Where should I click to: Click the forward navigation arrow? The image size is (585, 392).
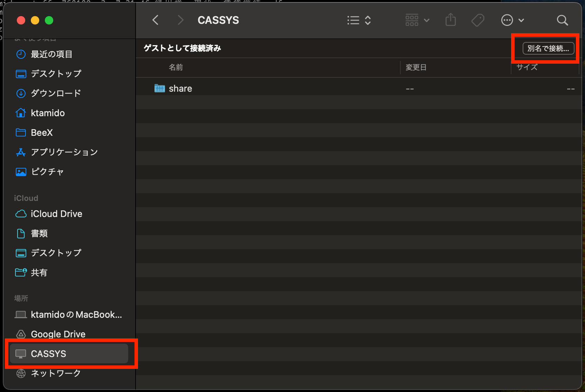[x=180, y=20]
